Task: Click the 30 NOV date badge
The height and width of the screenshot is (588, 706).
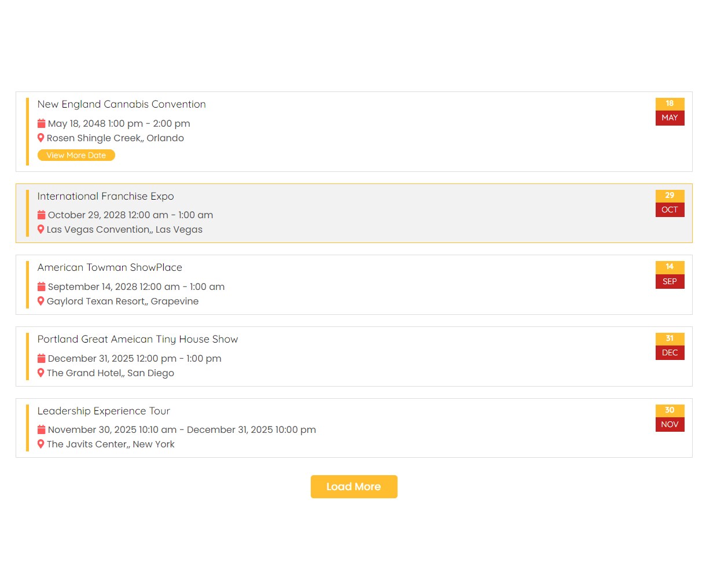Action: [x=670, y=418]
